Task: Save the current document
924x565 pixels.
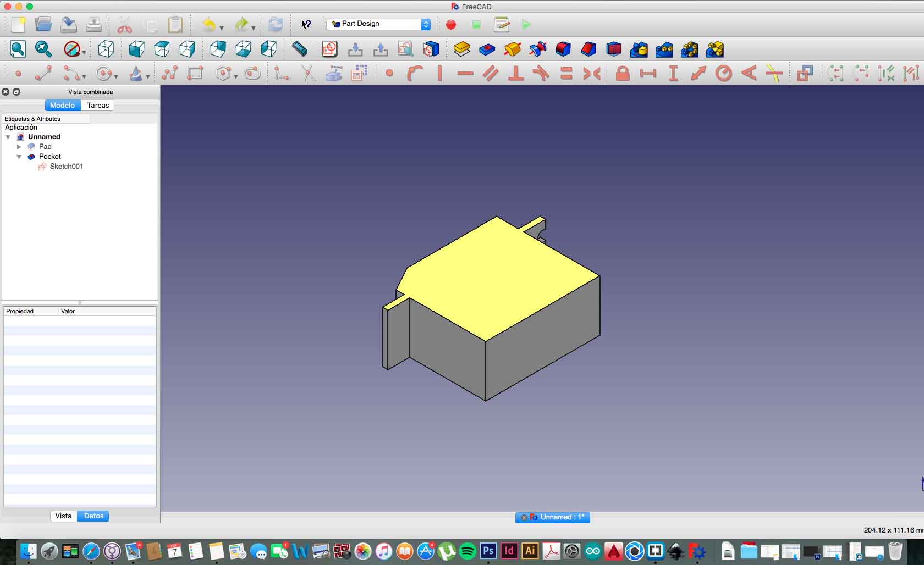Action: pyautogui.click(x=69, y=25)
